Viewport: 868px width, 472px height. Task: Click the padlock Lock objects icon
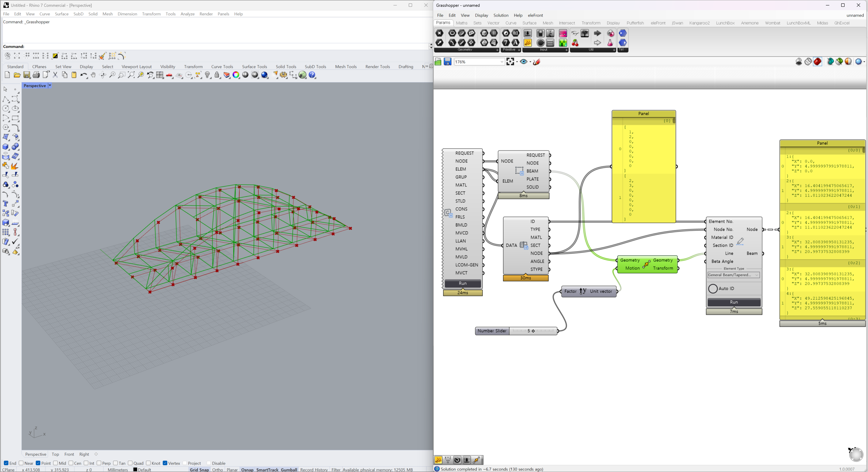pos(217,75)
